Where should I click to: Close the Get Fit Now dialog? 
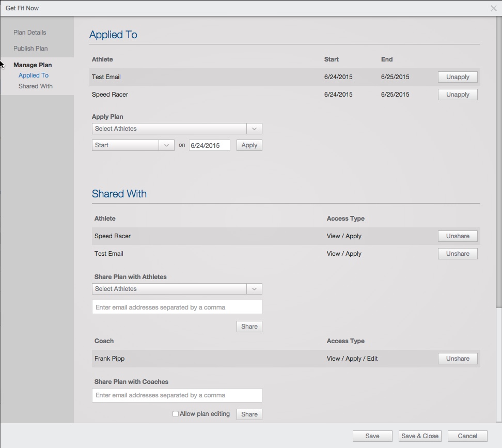pos(493,8)
